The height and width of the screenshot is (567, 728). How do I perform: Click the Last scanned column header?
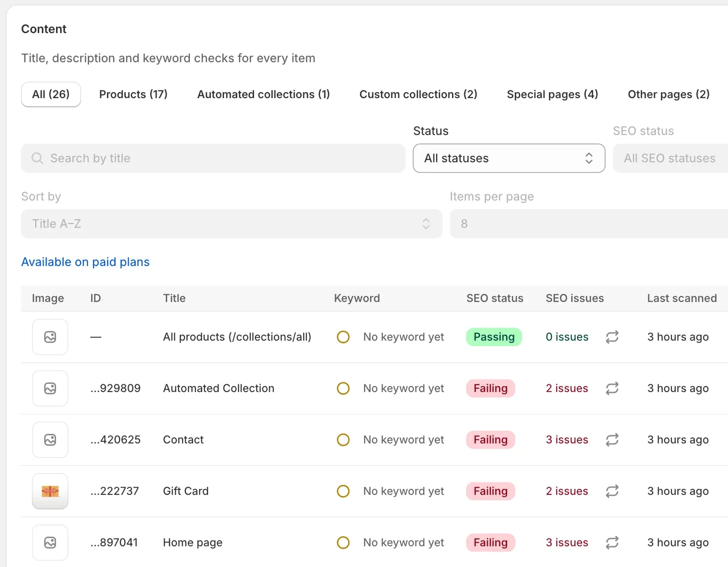click(682, 298)
